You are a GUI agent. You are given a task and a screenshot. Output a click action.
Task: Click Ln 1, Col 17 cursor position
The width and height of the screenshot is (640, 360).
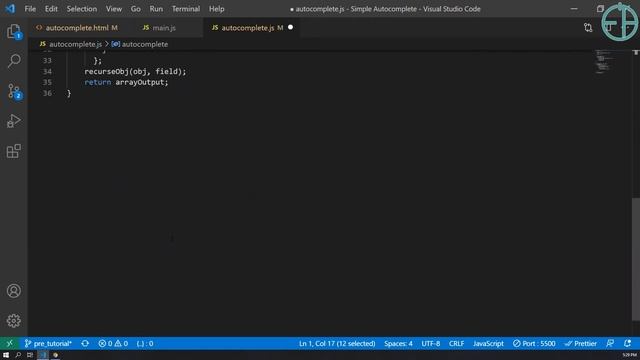337,343
